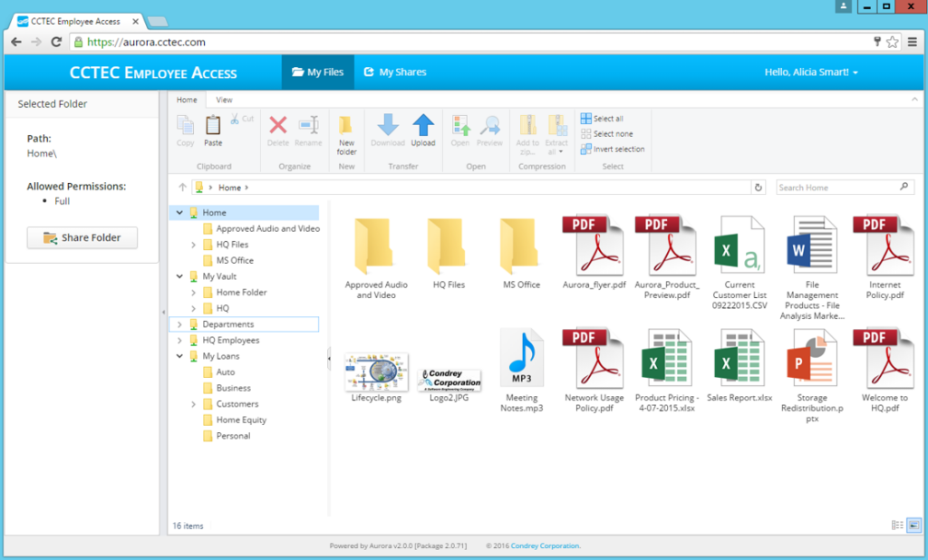The width and height of the screenshot is (928, 560).
Task: Open the My Shares tab
Action: pyautogui.click(x=394, y=72)
